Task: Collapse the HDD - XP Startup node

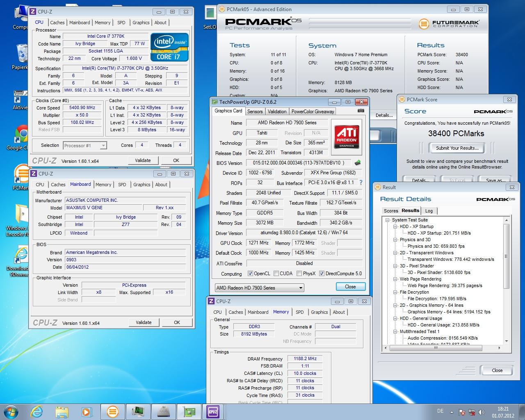Action: 395,226
